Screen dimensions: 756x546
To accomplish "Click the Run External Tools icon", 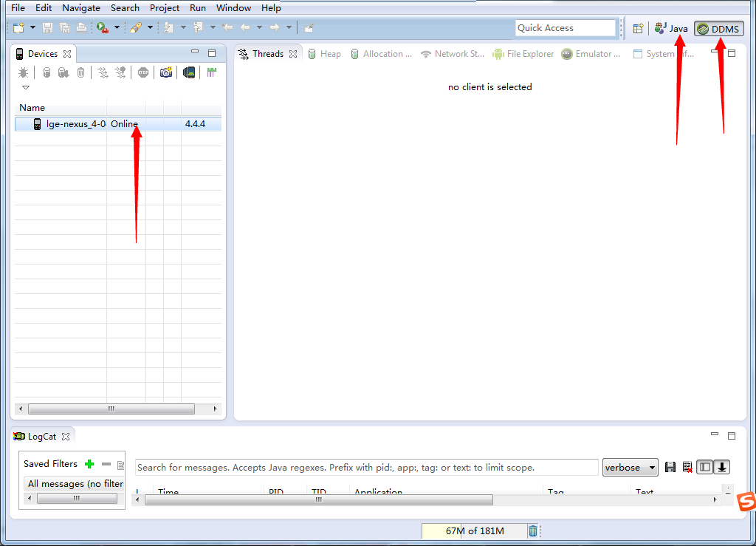I will 102,28.
